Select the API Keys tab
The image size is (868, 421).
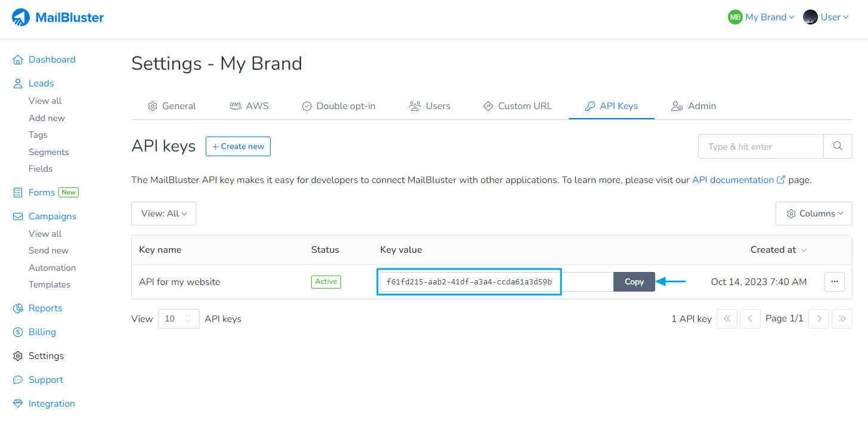coord(612,106)
